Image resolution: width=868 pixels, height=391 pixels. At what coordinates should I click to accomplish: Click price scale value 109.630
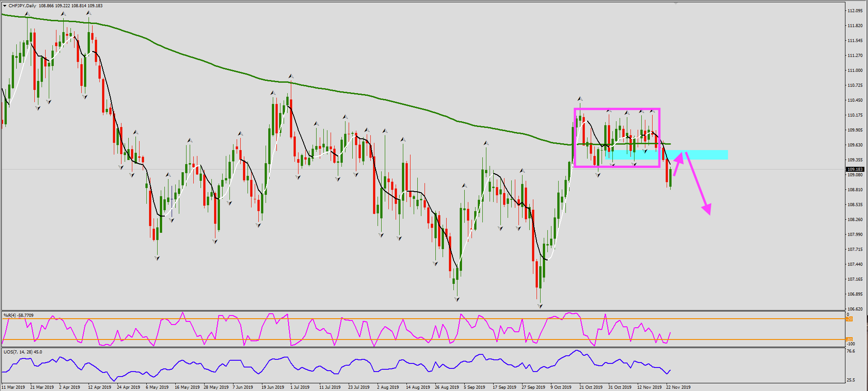coord(855,145)
